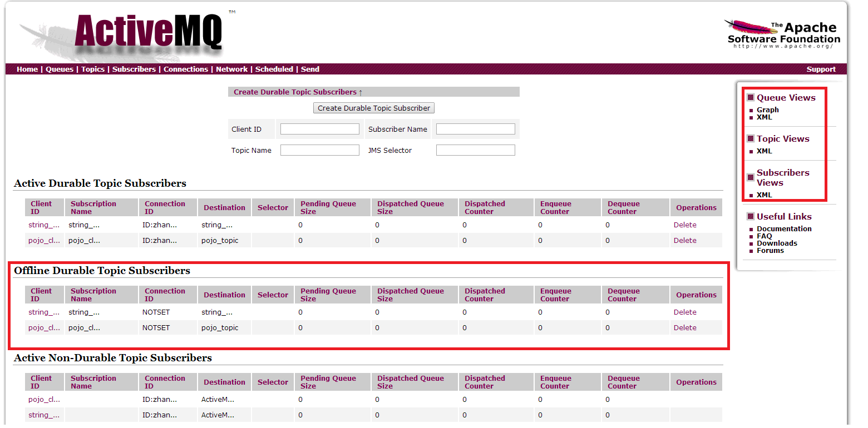This screenshot has height=428, width=868.
Task: Open the Forums link
Action: pyautogui.click(x=770, y=251)
